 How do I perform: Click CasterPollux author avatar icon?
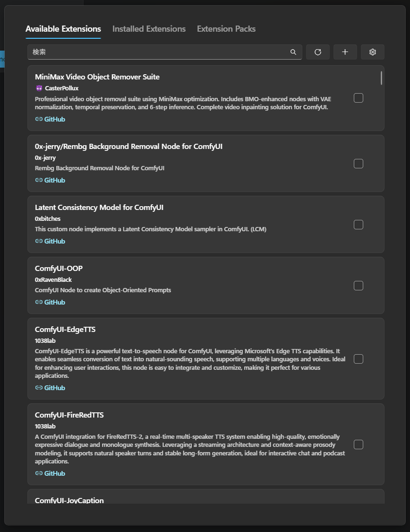(39, 88)
